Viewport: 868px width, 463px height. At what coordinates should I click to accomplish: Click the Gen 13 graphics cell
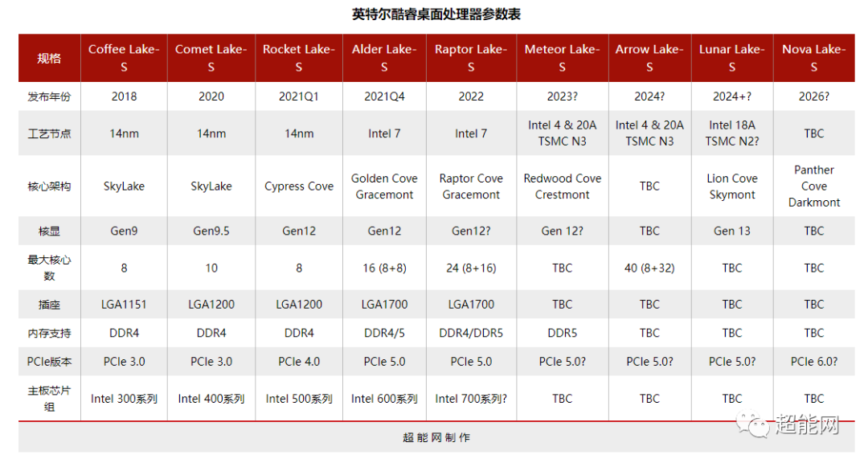732,231
